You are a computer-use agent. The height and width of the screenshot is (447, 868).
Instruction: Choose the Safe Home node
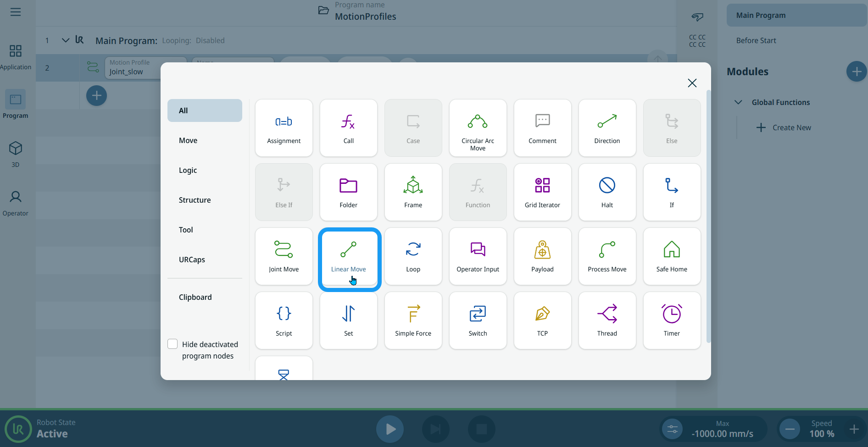tap(672, 257)
